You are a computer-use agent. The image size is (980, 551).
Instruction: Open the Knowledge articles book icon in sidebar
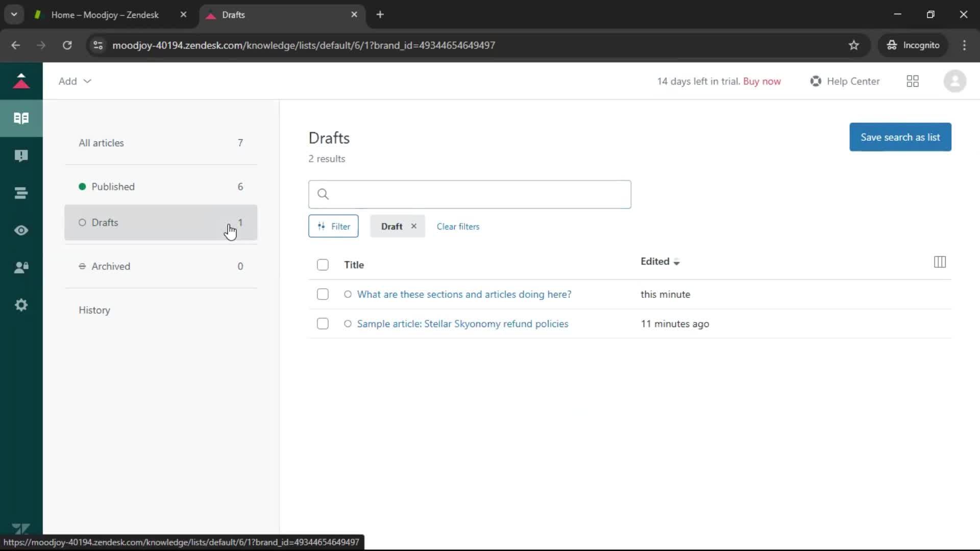21,118
